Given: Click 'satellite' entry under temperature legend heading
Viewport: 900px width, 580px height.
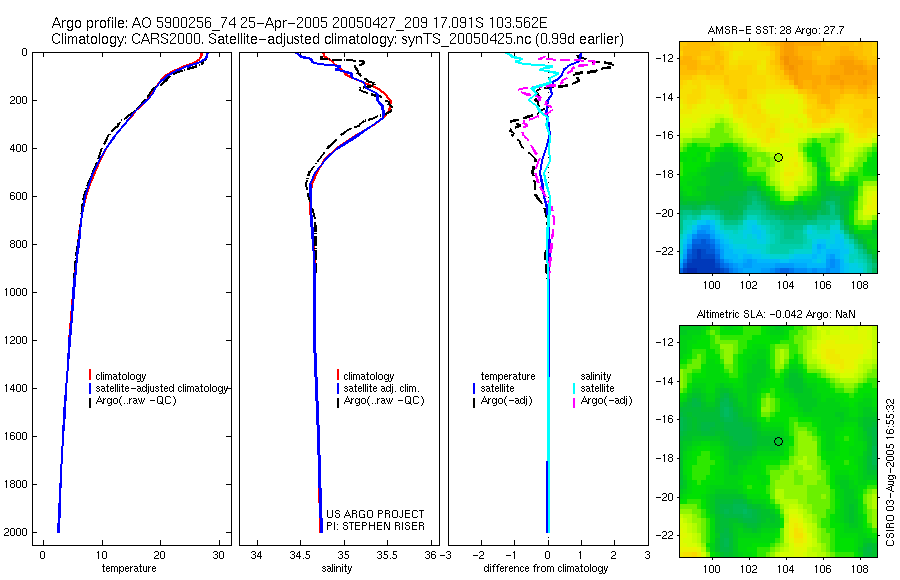Looking at the screenshot, I should click(x=498, y=389).
